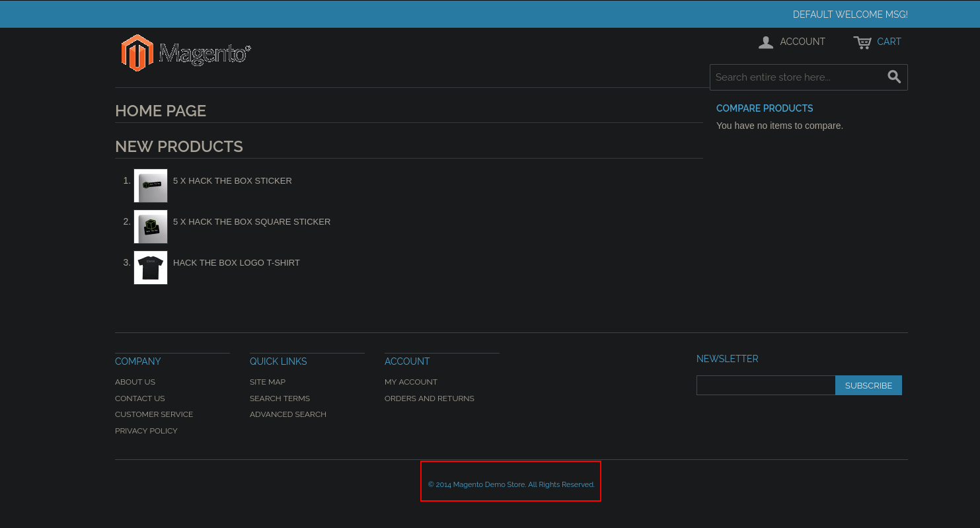
Task: Open Hack The Box T-Shirt thumbnail
Action: click(x=151, y=268)
